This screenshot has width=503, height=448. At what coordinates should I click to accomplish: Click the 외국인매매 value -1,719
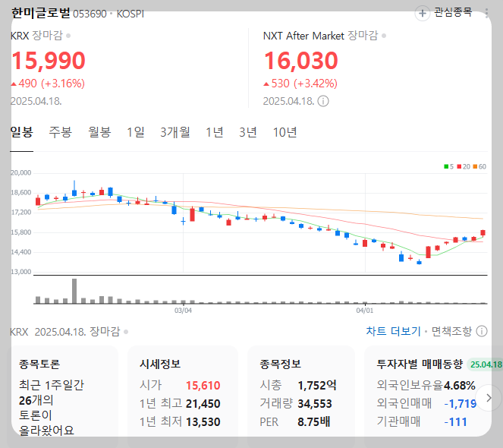pyautogui.click(x=461, y=404)
